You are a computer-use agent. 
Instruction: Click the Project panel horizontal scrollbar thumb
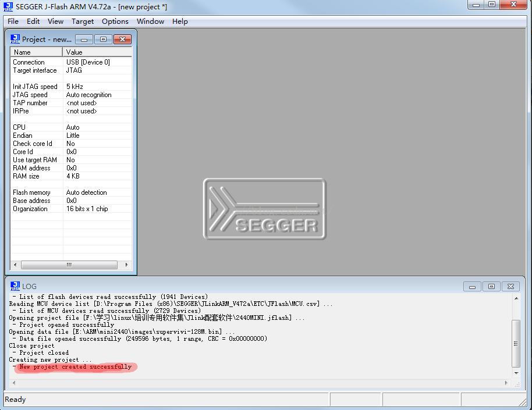(69, 265)
